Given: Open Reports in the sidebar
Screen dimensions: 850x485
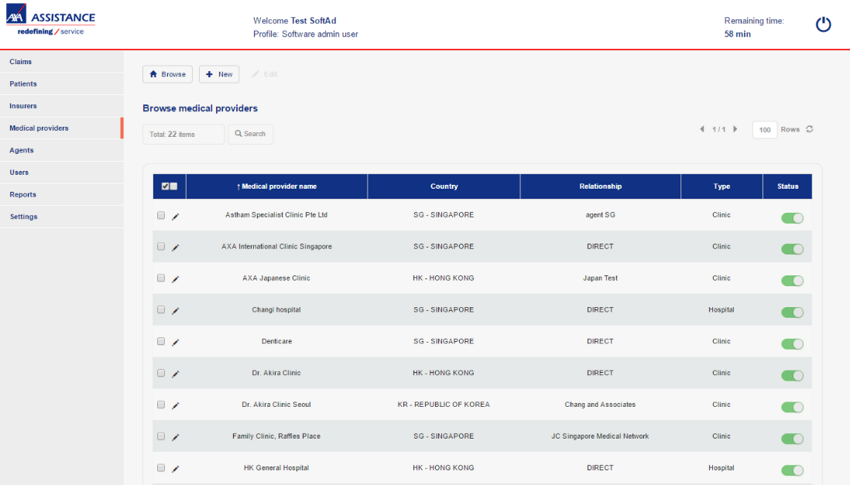Looking at the screenshot, I should coord(61,195).
